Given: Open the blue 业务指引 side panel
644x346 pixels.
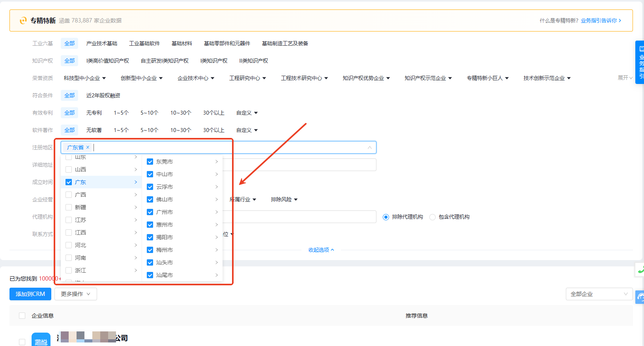Looking at the screenshot, I should pos(640,62).
